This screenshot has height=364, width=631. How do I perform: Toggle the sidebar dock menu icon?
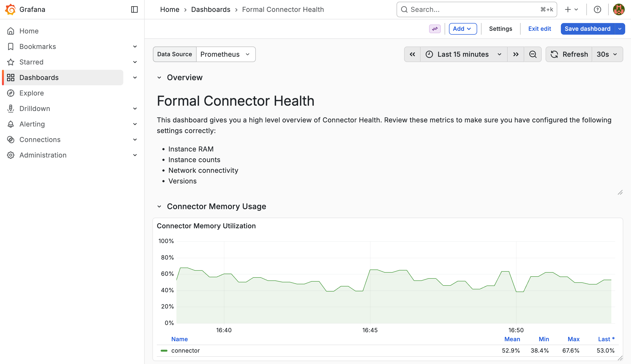[134, 9]
